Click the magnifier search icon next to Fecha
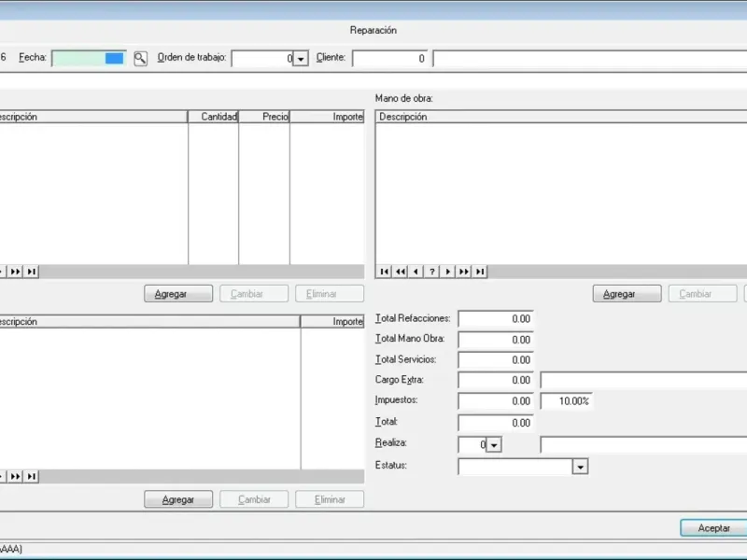 click(x=141, y=59)
